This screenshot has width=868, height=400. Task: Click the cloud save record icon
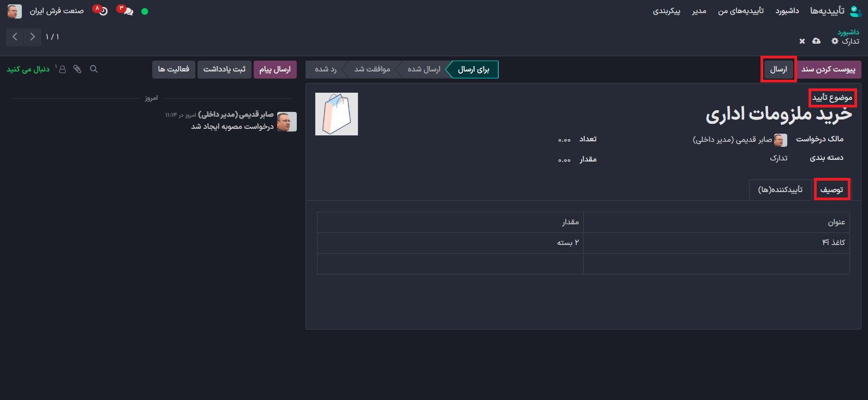(x=816, y=41)
